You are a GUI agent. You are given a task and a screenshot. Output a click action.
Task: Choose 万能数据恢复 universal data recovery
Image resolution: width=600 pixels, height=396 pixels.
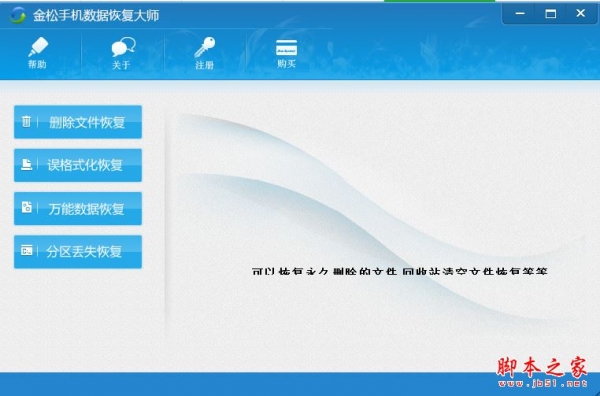point(78,209)
